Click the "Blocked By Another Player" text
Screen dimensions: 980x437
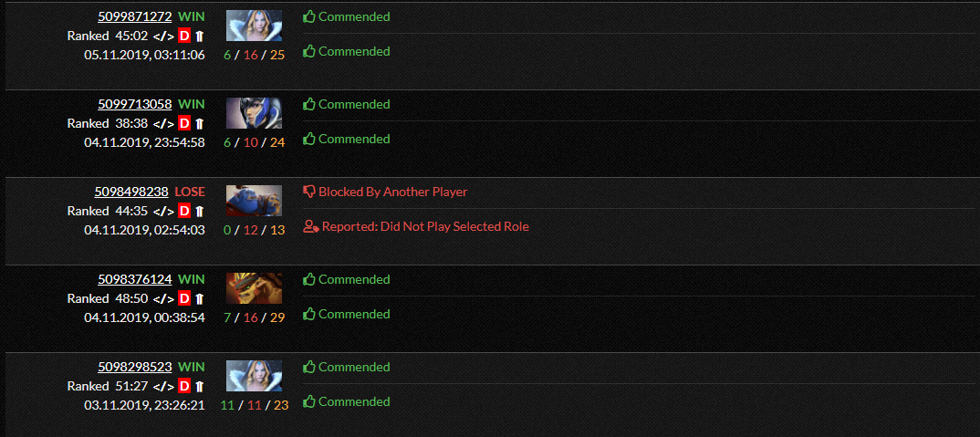click(392, 192)
